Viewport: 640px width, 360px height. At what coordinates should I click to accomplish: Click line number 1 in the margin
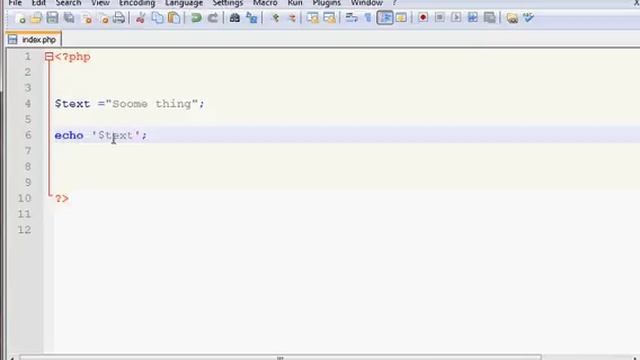point(27,56)
